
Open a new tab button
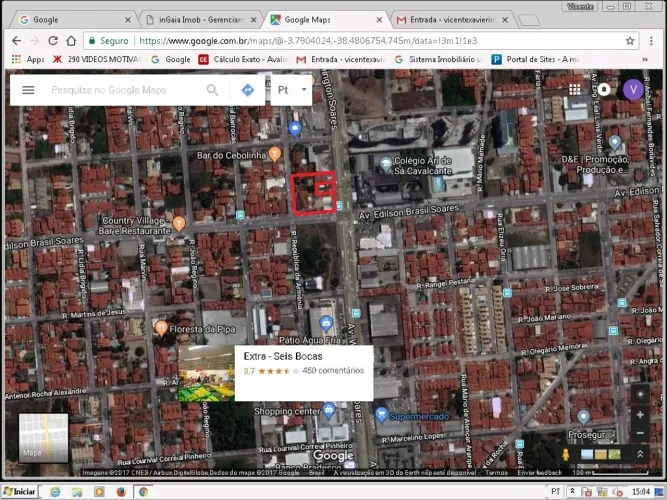point(530,20)
